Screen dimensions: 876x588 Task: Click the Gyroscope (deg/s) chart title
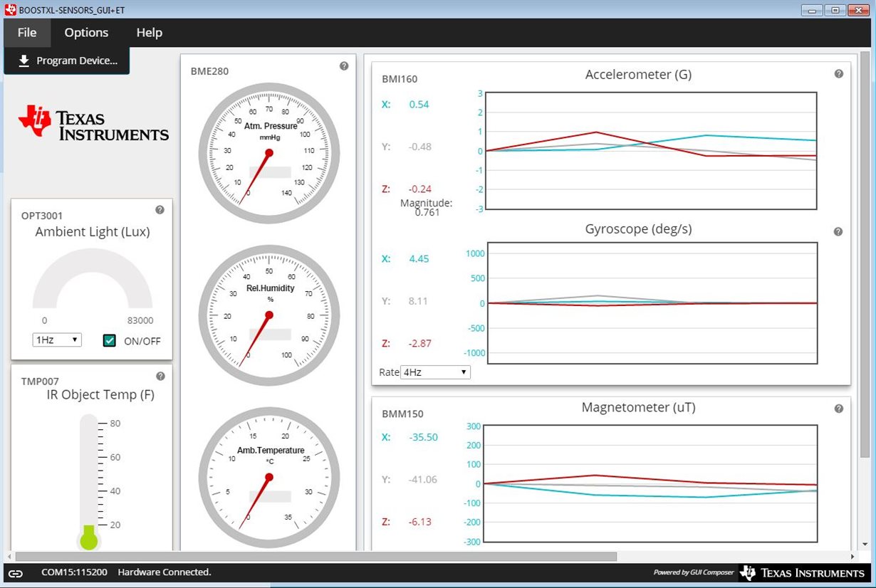tap(638, 229)
